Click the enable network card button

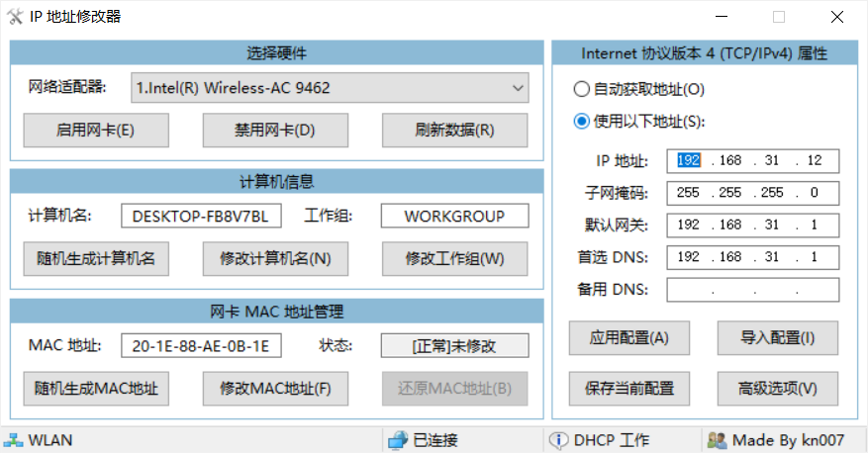(96, 130)
